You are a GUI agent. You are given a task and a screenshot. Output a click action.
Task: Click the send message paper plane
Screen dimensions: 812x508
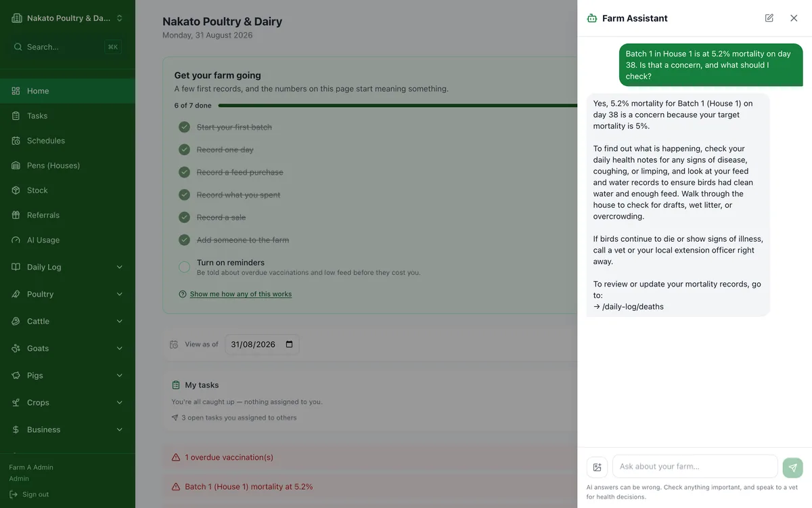pos(793,467)
